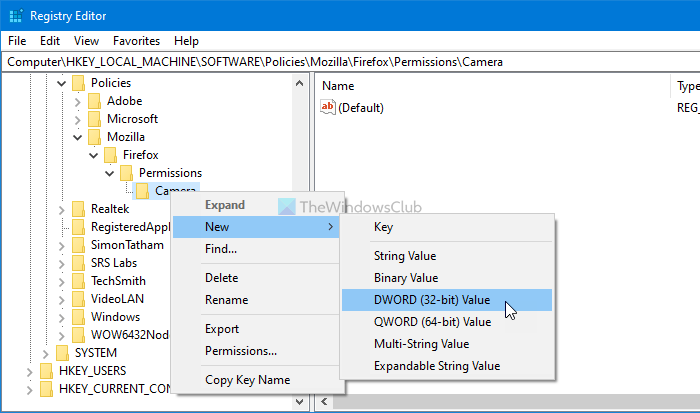Expand the VideoLAN tree node
This screenshot has height=413, width=700.
[x=62, y=300]
